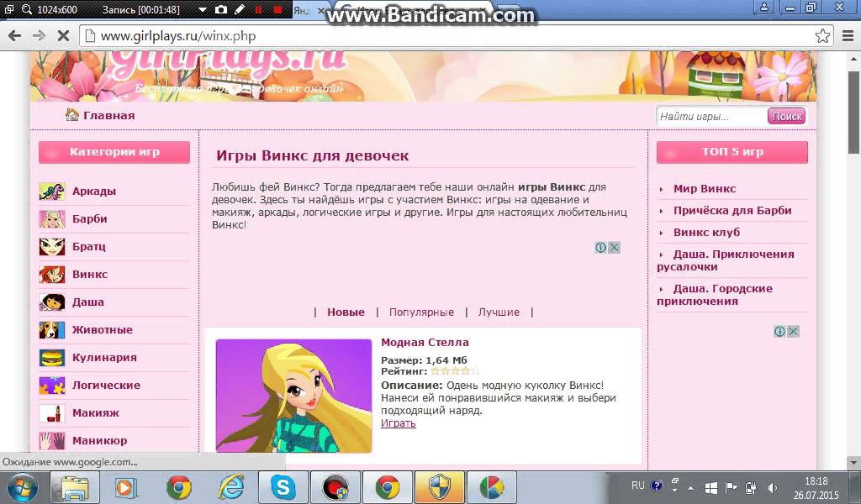Click the Винкс fairy icon
861x504 pixels.
(x=52, y=274)
